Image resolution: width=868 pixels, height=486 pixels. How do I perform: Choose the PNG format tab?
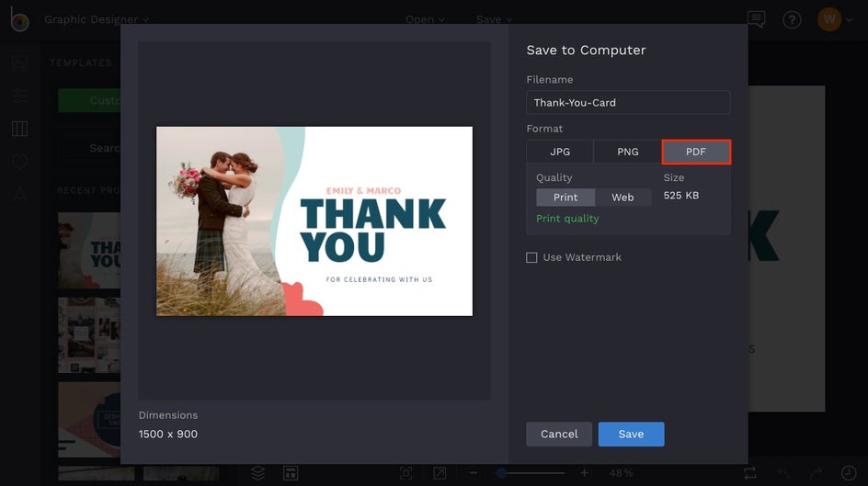click(628, 152)
